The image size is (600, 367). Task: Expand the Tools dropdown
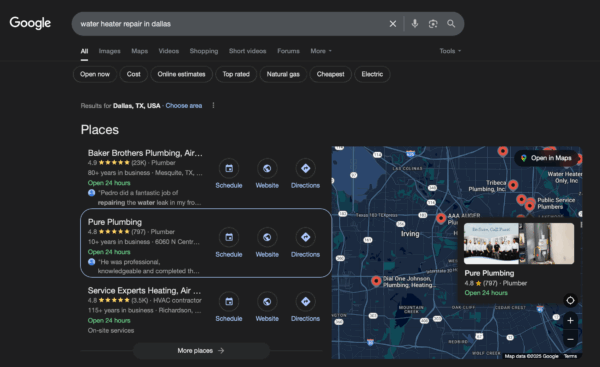point(450,51)
